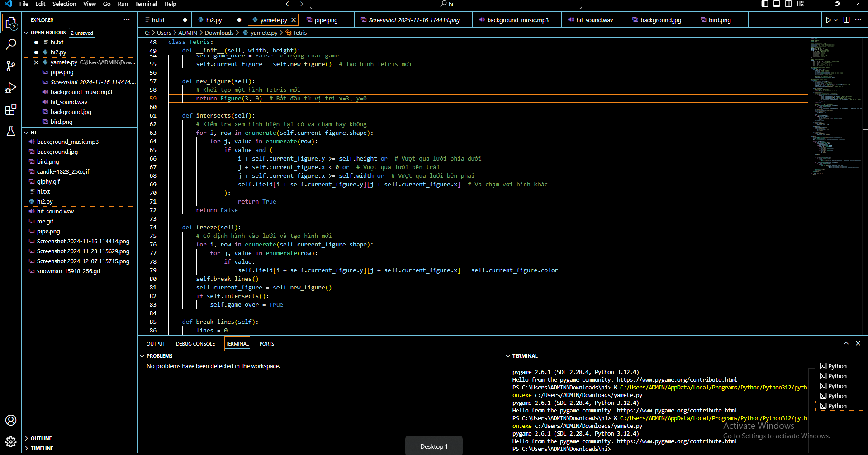Close the yamete.py editor tab
This screenshot has height=455, width=868.
click(294, 20)
